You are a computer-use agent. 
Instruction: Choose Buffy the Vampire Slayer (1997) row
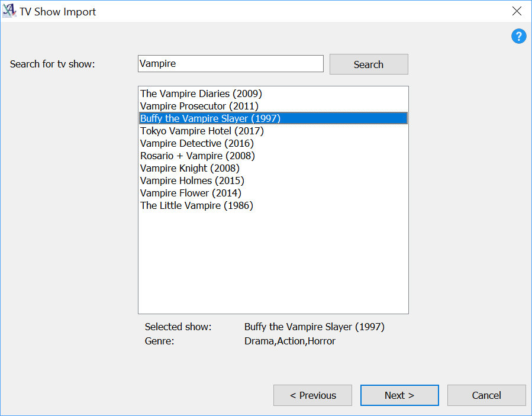[273, 118]
